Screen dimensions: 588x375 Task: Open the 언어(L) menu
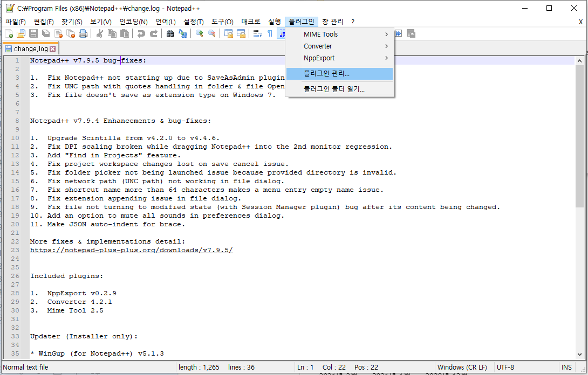(166, 22)
